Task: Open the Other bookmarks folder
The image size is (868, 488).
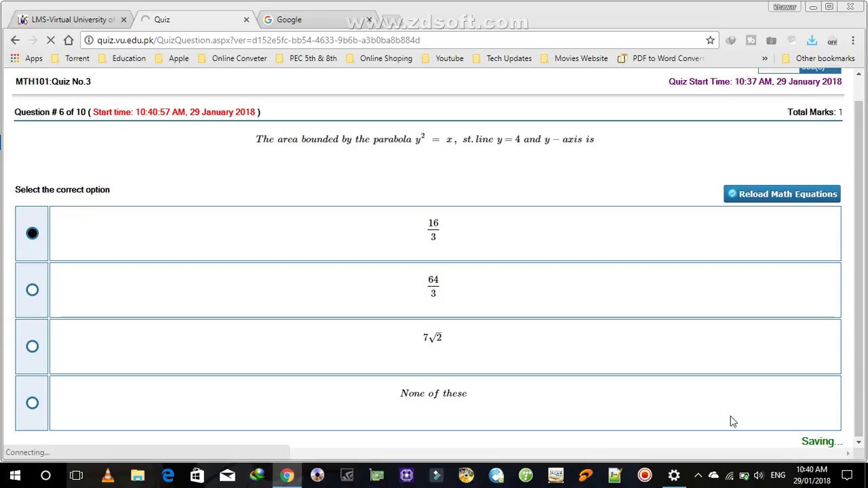Action: (x=818, y=58)
